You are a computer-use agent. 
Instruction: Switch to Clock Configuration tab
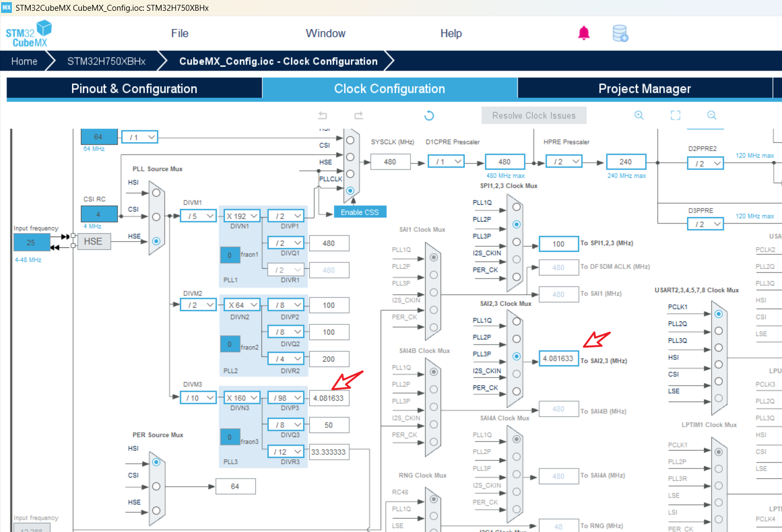390,89
